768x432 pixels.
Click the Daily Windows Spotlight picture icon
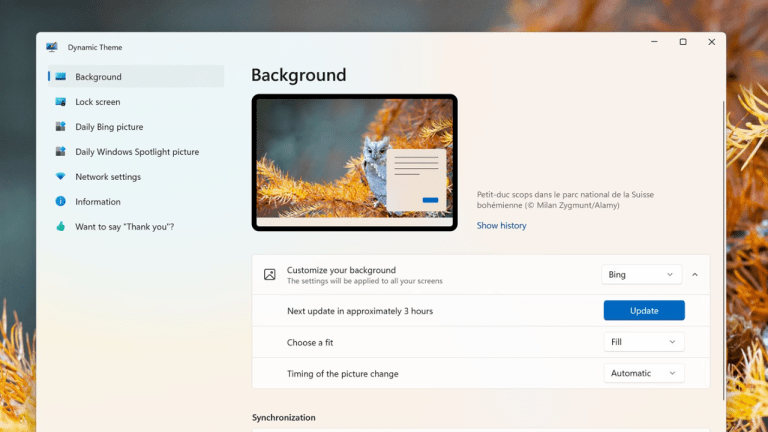coord(61,151)
